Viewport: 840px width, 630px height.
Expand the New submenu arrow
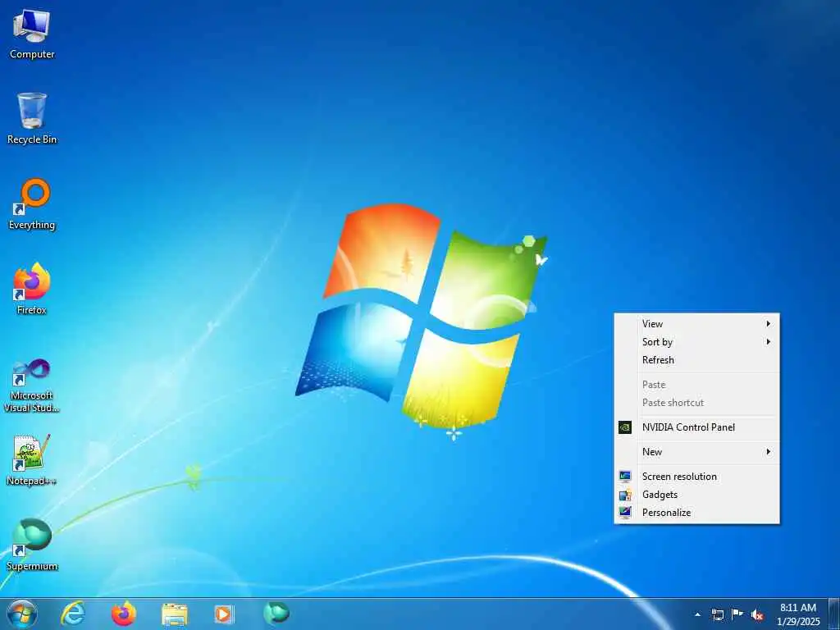768,452
